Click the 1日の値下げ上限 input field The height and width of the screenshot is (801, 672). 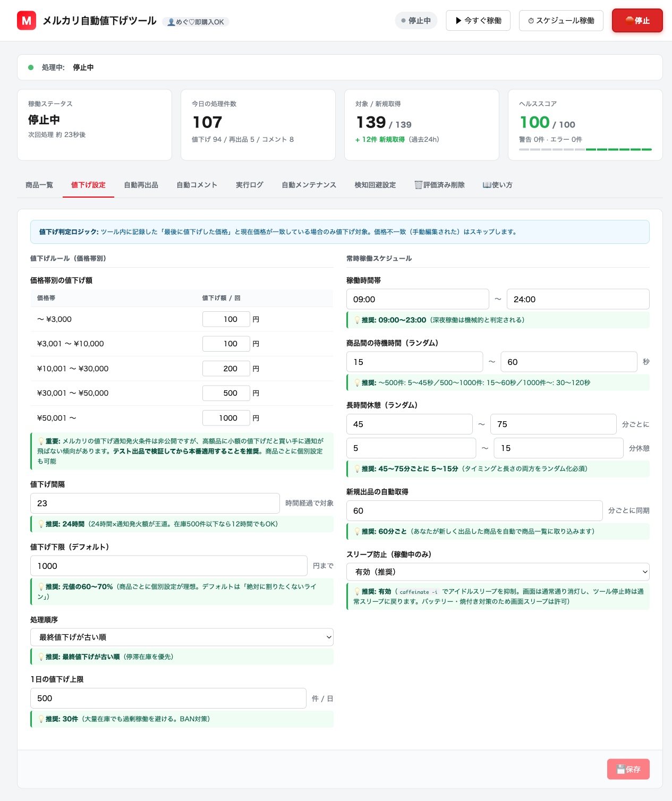(x=168, y=698)
